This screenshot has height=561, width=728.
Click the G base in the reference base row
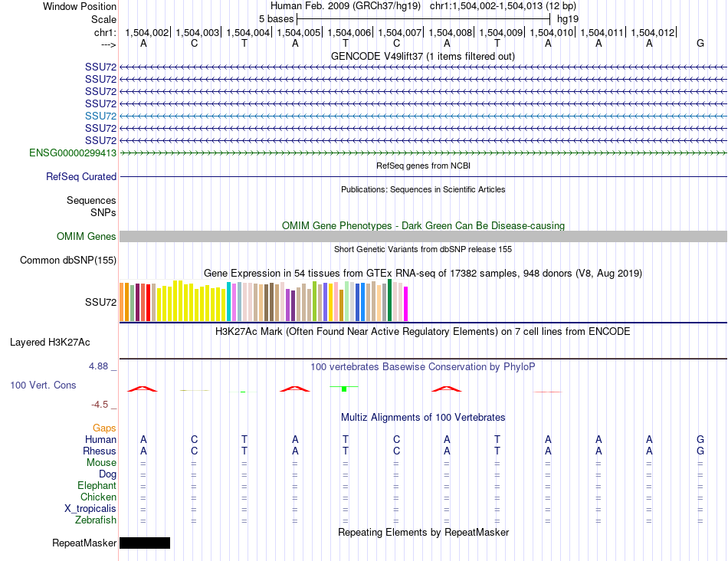click(x=700, y=43)
